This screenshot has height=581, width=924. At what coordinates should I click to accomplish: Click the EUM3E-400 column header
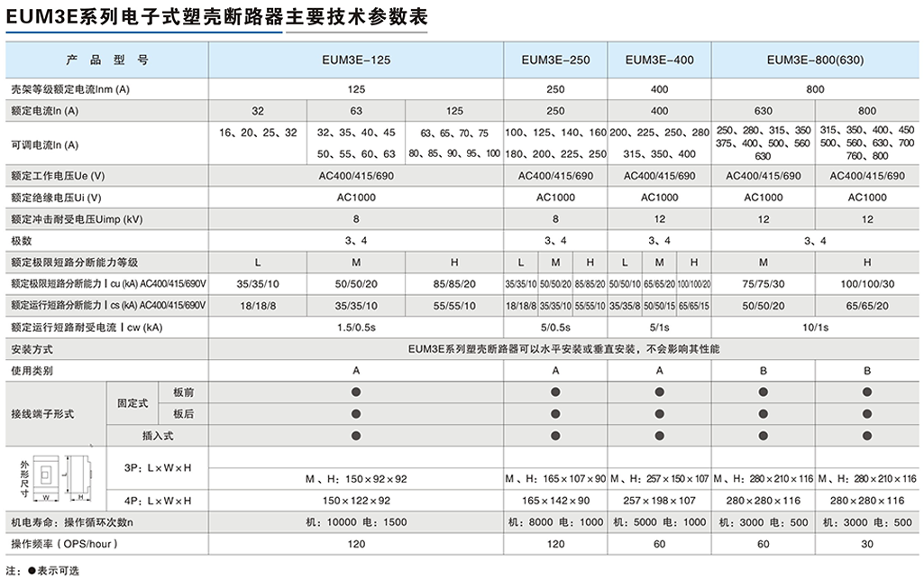click(x=660, y=60)
